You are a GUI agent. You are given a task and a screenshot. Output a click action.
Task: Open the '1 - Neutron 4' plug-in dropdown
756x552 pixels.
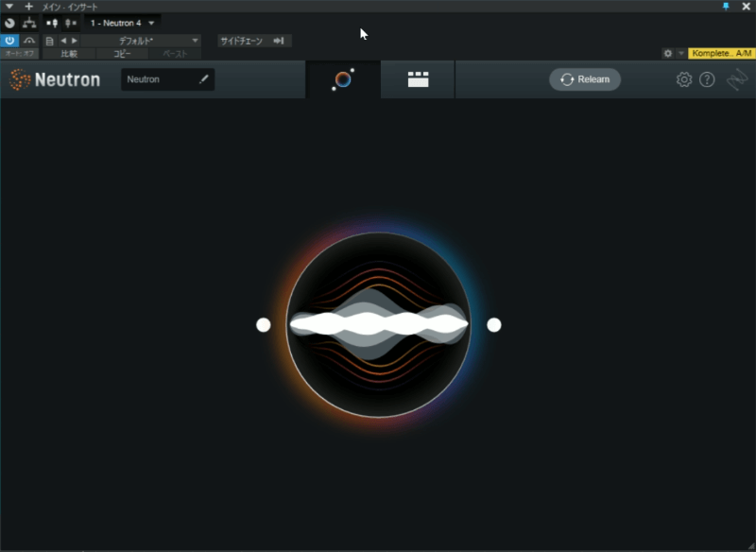pyautogui.click(x=123, y=23)
